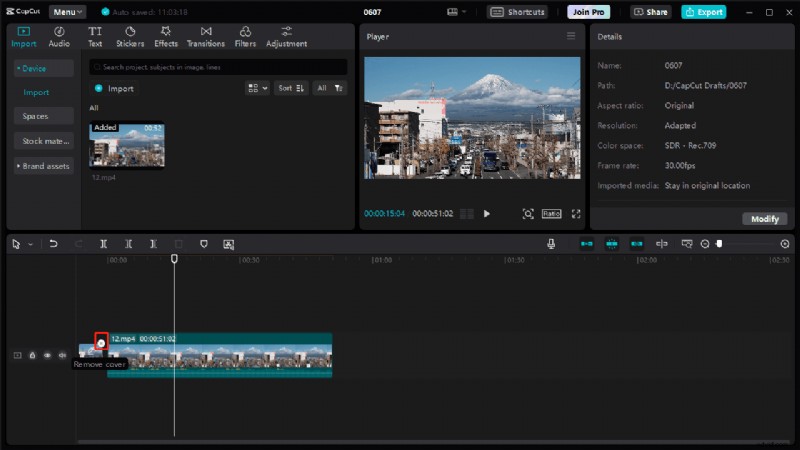Click the remove cover icon on clip

coord(101,342)
